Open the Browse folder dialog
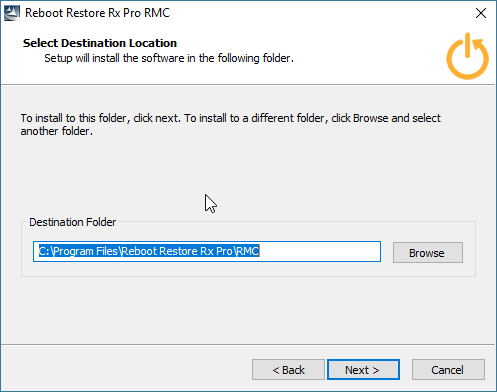This screenshot has height=392, width=497. point(428,253)
